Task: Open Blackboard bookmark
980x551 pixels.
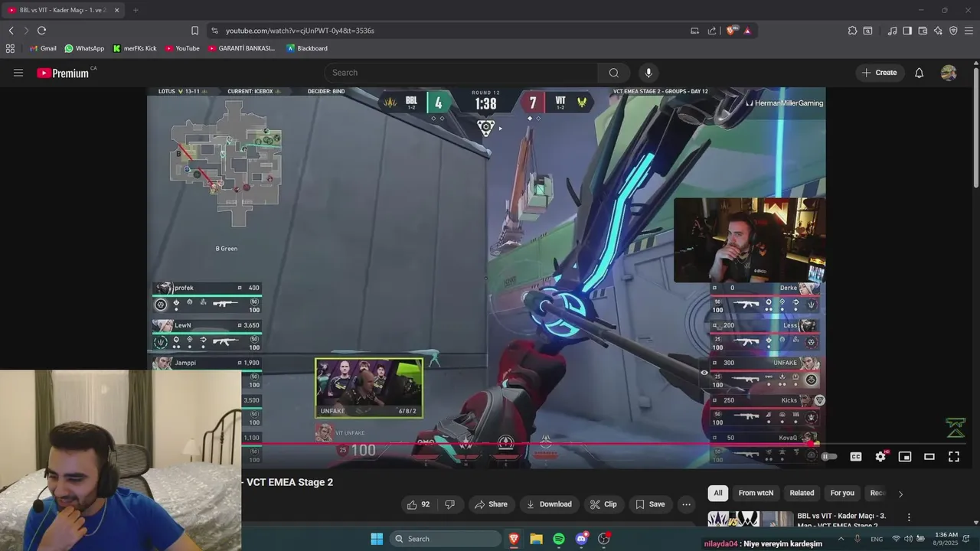Action: (x=307, y=48)
